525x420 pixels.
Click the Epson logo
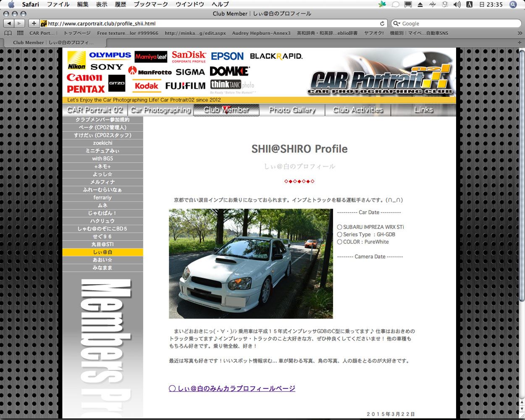[227, 56]
